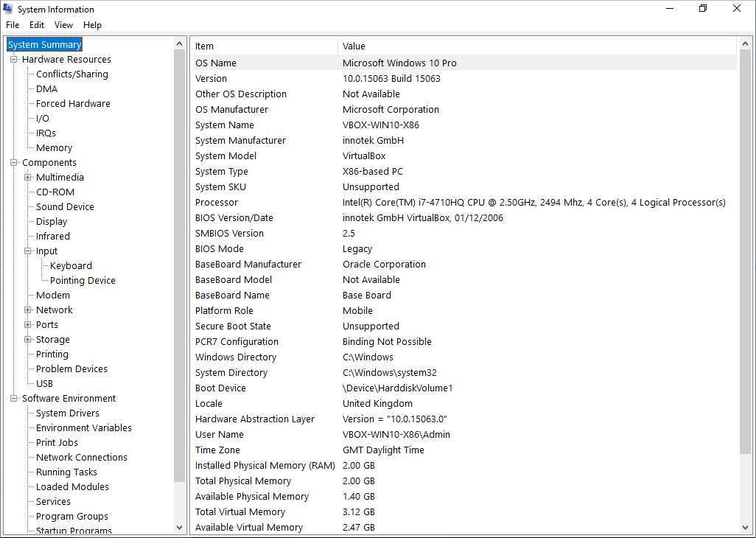Open the Help menu
This screenshot has width=756, height=538.
tap(92, 25)
